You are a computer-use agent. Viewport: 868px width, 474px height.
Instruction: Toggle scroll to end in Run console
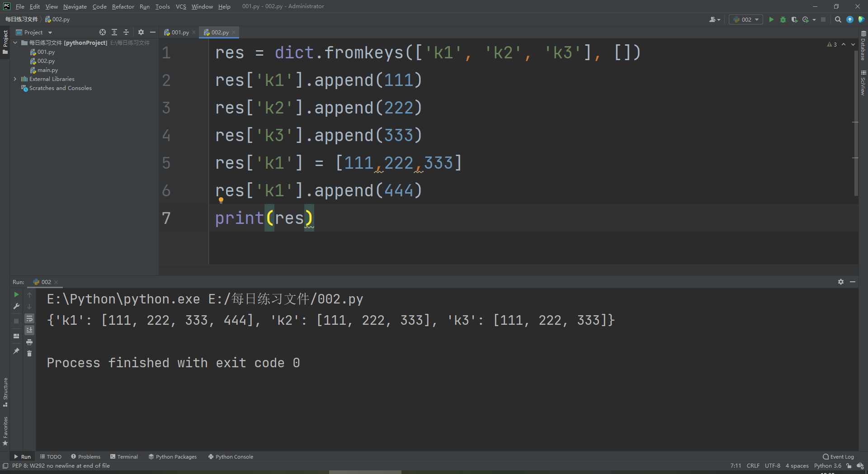click(x=29, y=330)
